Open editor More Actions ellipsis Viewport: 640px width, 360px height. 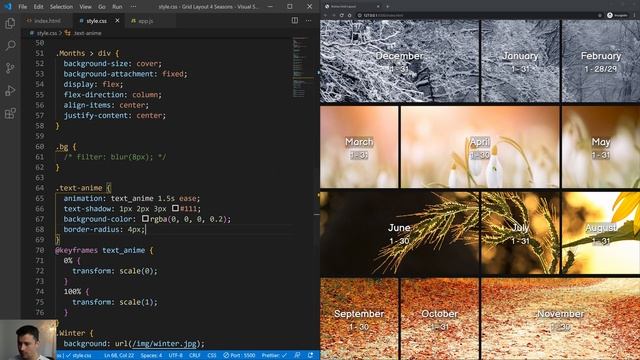(x=309, y=20)
